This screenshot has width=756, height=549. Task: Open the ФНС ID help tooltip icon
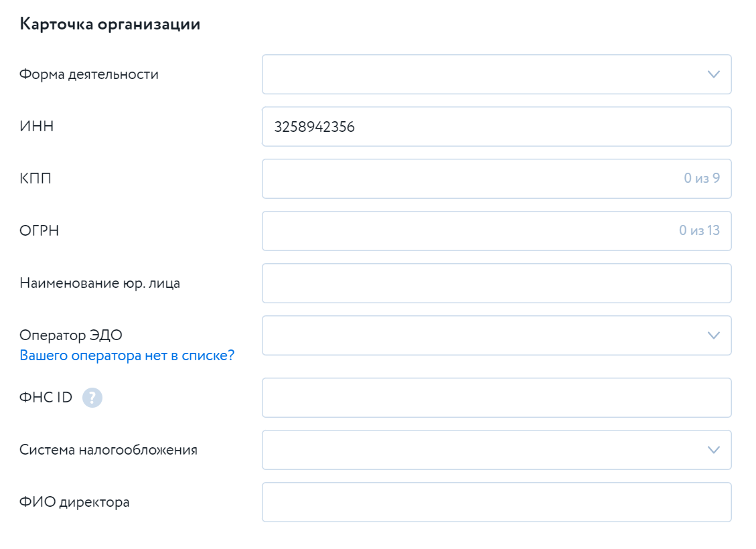[x=92, y=398]
